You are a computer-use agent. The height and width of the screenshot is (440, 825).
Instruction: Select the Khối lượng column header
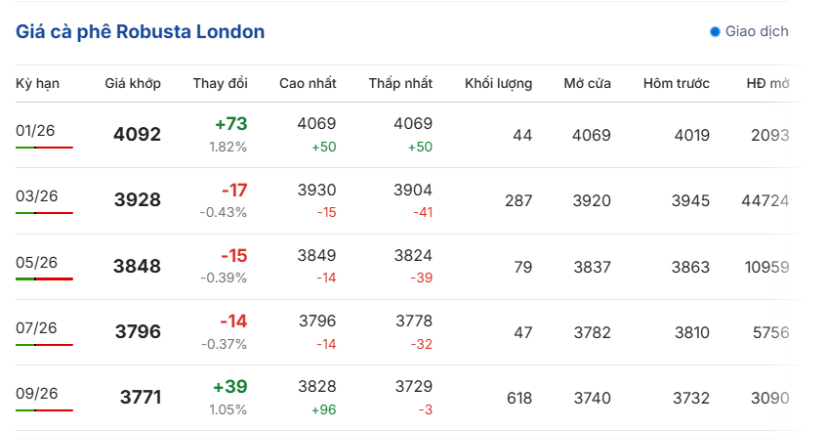(x=498, y=83)
